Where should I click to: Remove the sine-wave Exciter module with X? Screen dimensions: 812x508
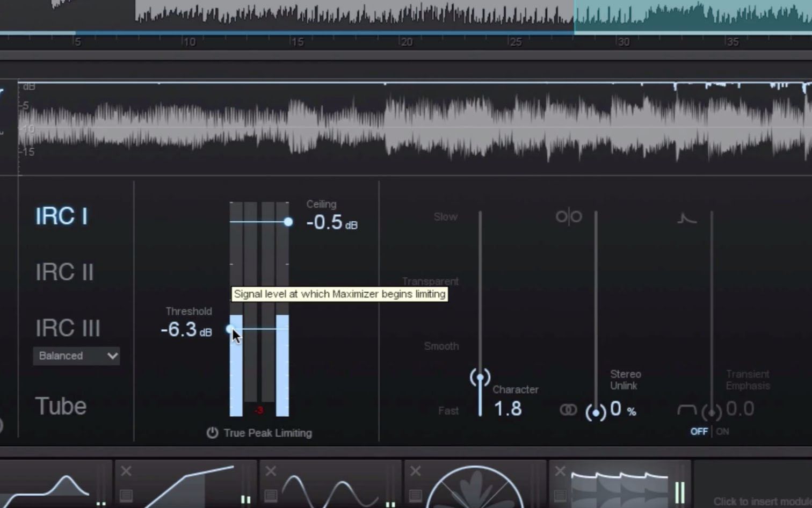coord(271,471)
